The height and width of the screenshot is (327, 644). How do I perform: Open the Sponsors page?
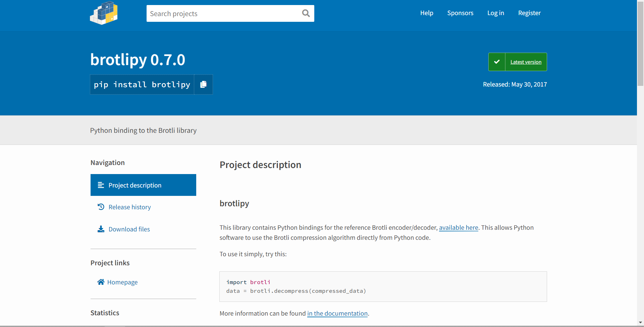[460, 13]
